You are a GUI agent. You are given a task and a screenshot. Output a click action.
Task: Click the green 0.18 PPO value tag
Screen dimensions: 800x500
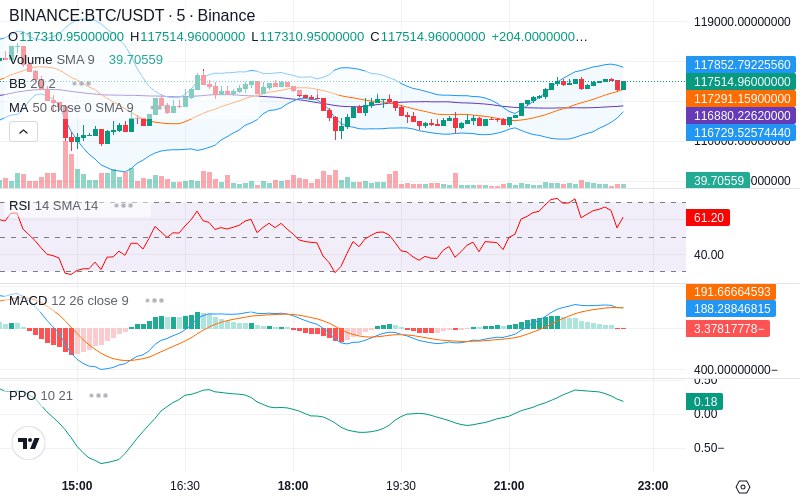click(705, 402)
